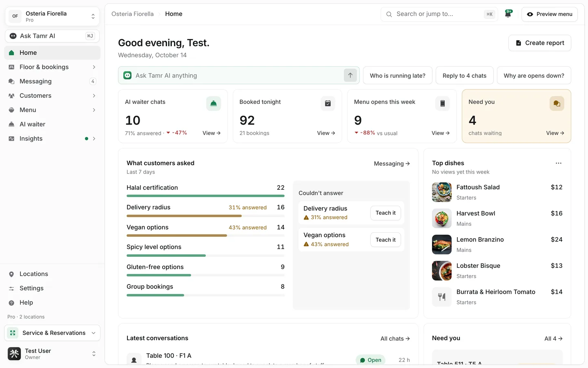Open Messaging in the sidebar
Image resolution: width=588 pixels, height=368 pixels.
pos(52,81)
